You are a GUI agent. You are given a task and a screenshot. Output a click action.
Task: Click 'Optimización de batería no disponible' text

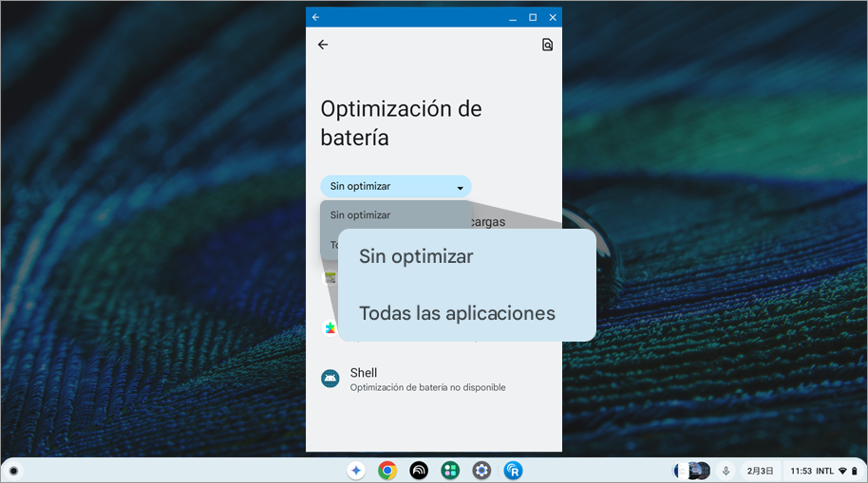coord(427,387)
